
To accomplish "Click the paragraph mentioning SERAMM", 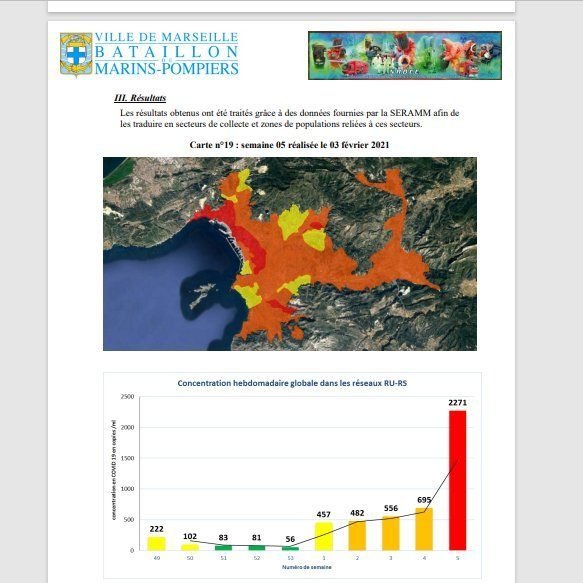I will (289, 118).
